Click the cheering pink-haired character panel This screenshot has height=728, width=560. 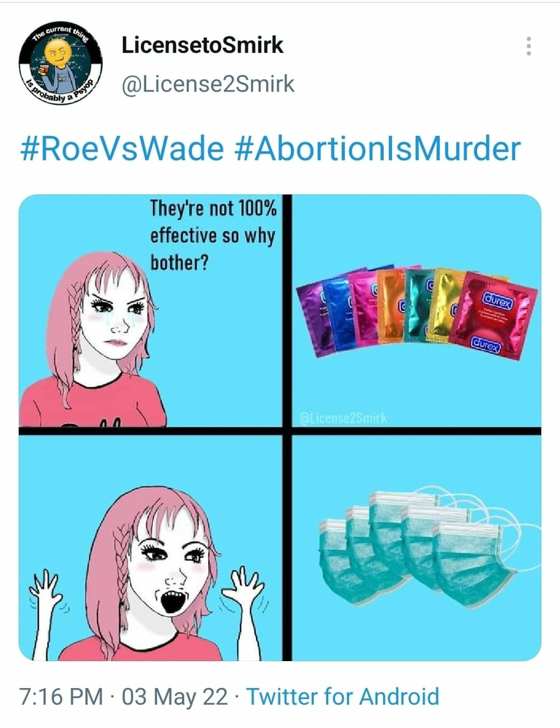pyautogui.click(x=150, y=548)
